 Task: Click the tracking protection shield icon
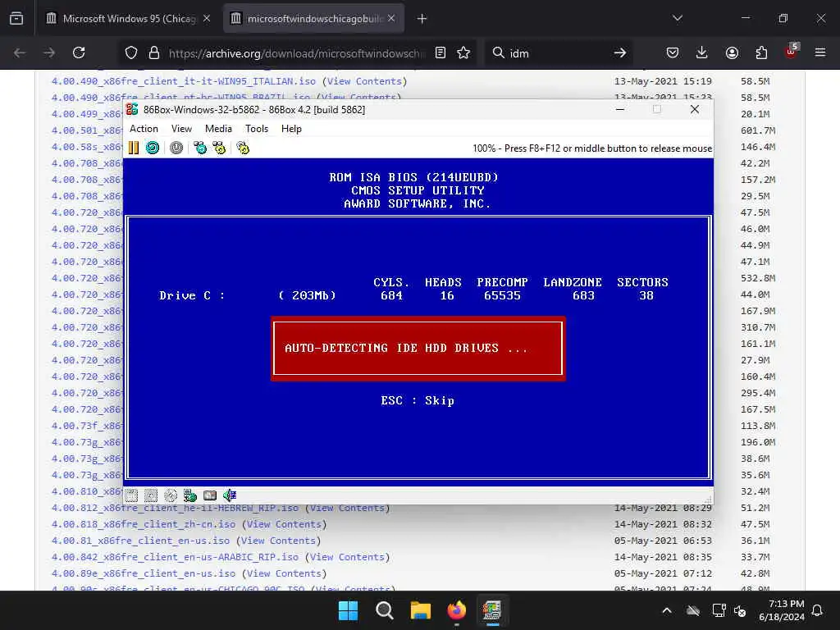coord(131,52)
